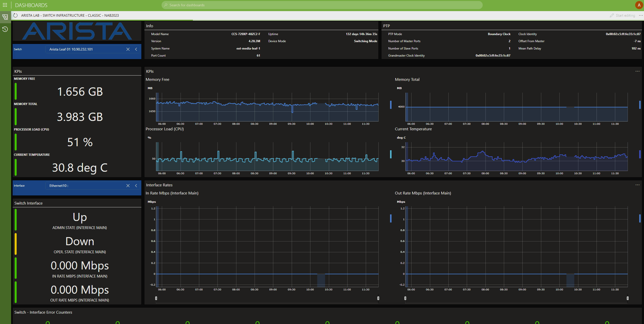Image resolution: width=644 pixels, height=324 pixels.
Task: Click the Out Rate 0.000 Mbps value
Action: 80,290
